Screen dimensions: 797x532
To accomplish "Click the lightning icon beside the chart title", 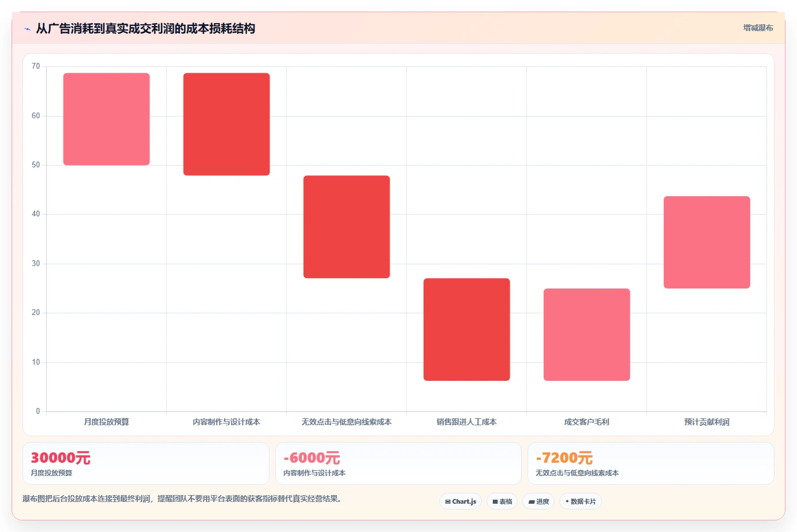I will [x=27, y=29].
